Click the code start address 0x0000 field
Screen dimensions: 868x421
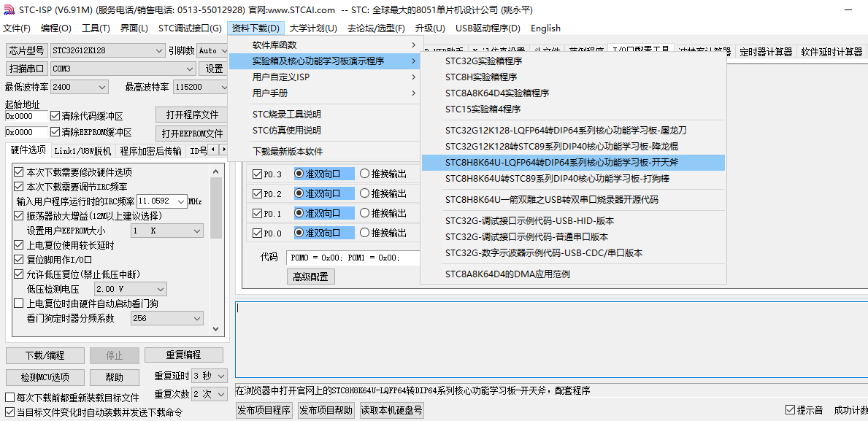tap(26, 116)
